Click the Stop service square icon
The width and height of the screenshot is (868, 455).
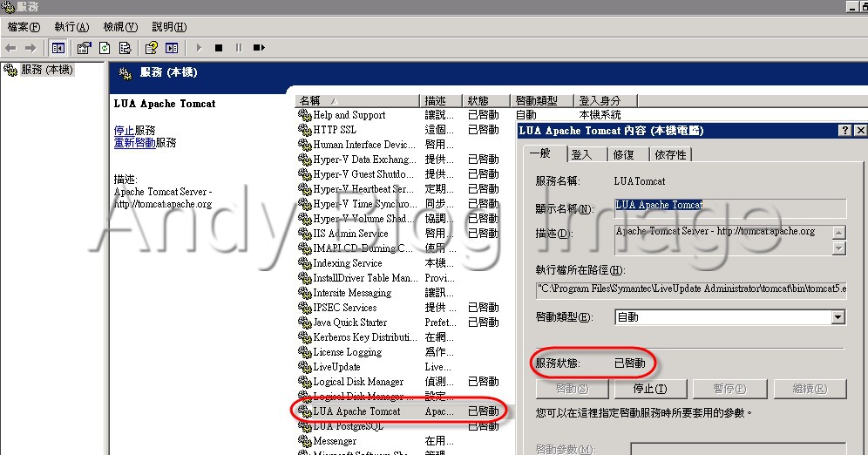point(219,48)
